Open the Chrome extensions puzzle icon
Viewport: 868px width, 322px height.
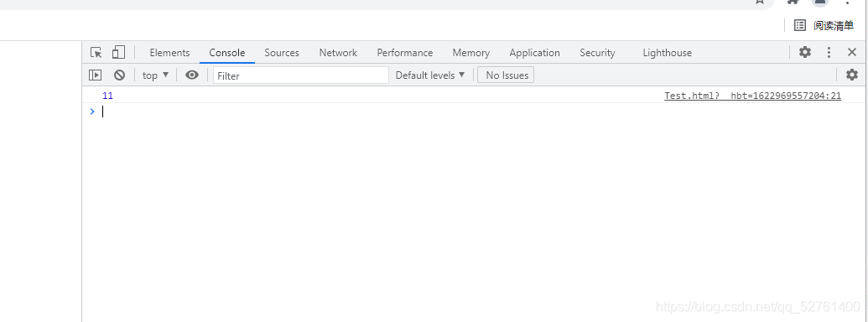(x=793, y=2)
